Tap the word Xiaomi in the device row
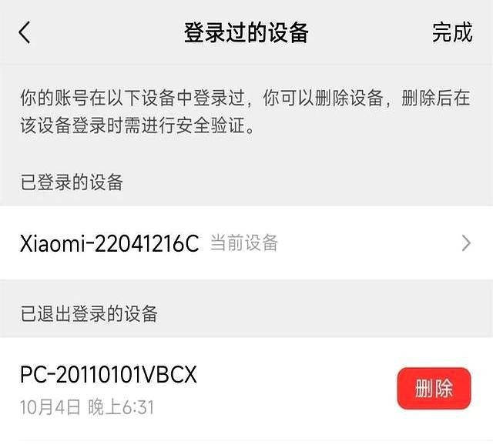Image resolution: width=493 pixels, height=448 pixels. [x=53, y=243]
